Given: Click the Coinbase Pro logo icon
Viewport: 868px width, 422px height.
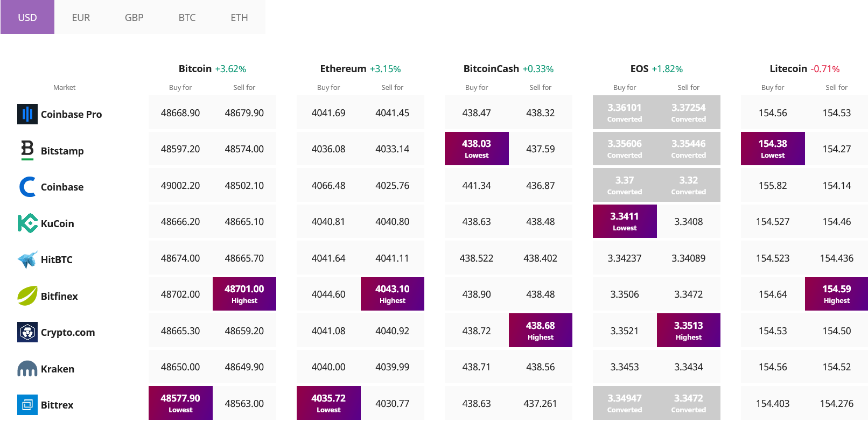Looking at the screenshot, I should [x=27, y=114].
